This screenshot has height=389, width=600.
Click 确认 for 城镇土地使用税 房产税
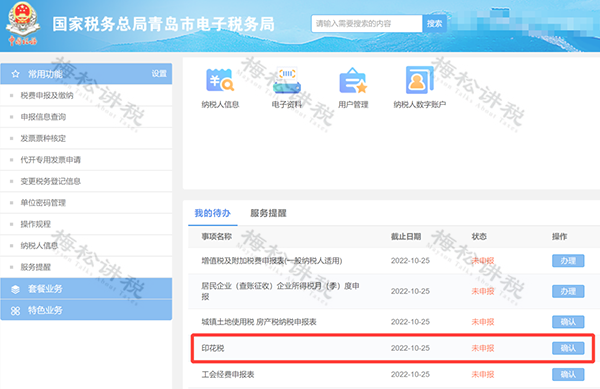(568, 322)
